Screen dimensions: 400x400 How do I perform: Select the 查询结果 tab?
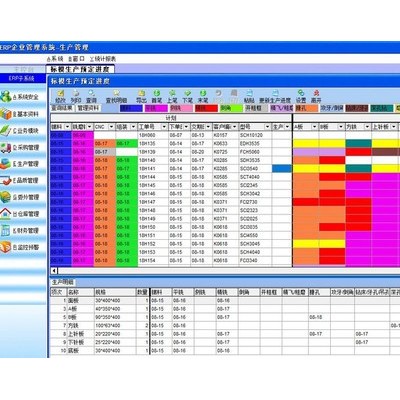pos(62,108)
